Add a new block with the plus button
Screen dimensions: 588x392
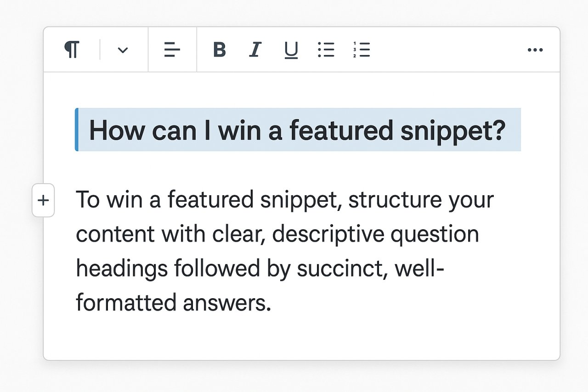tap(44, 201)
